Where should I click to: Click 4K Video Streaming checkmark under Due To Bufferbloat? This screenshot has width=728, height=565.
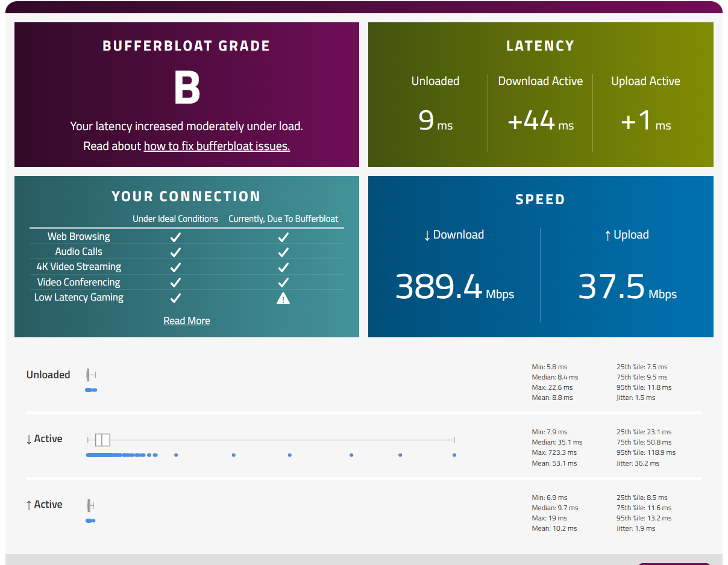pyautogui.click(x=283, y=267)
